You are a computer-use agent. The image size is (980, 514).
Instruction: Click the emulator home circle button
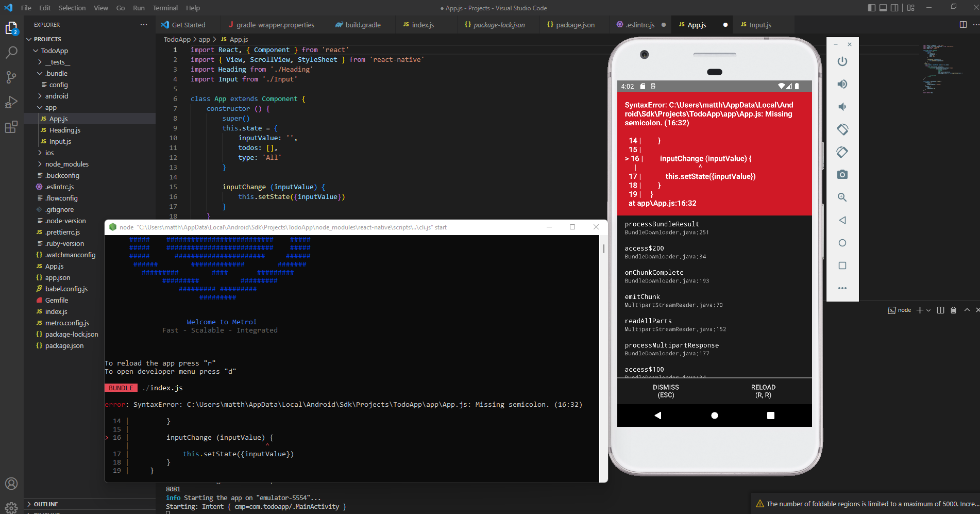click(x=842, y=243)
